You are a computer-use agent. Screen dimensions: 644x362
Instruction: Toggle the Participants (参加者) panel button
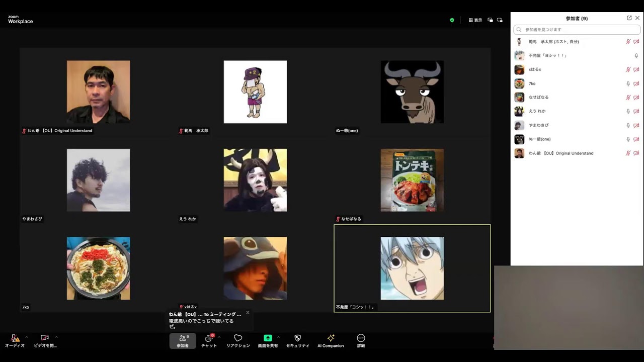pos(183,340)
